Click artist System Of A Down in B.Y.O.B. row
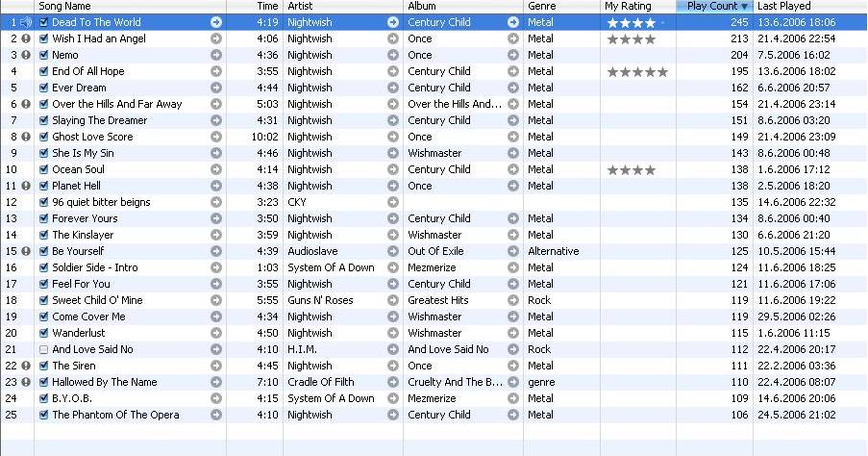Screen dimensions: 868x456 tap(331, 398)
